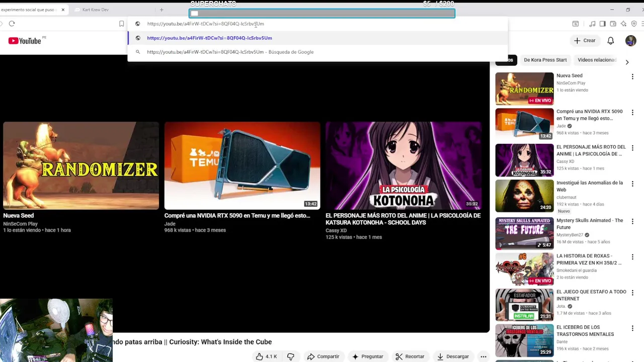Open YouTube notifications bell
This screenshot has height=362, width=644.
point(610,41)
